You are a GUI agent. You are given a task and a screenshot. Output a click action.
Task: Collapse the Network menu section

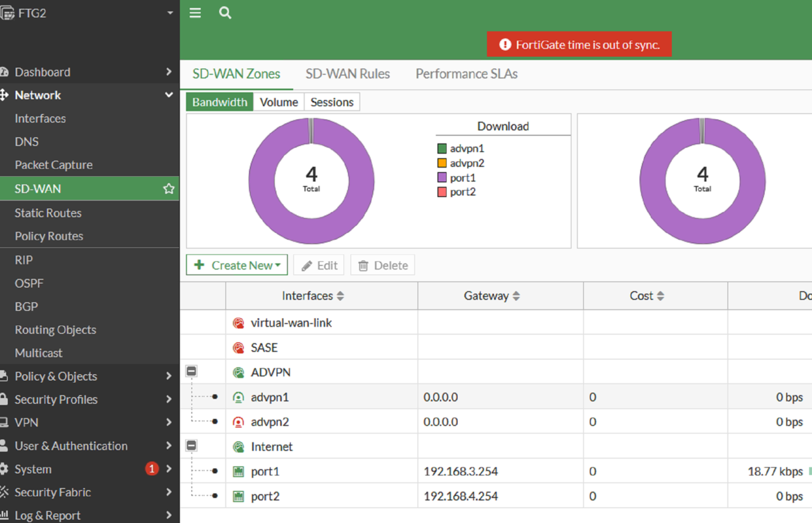pos(169,95)
